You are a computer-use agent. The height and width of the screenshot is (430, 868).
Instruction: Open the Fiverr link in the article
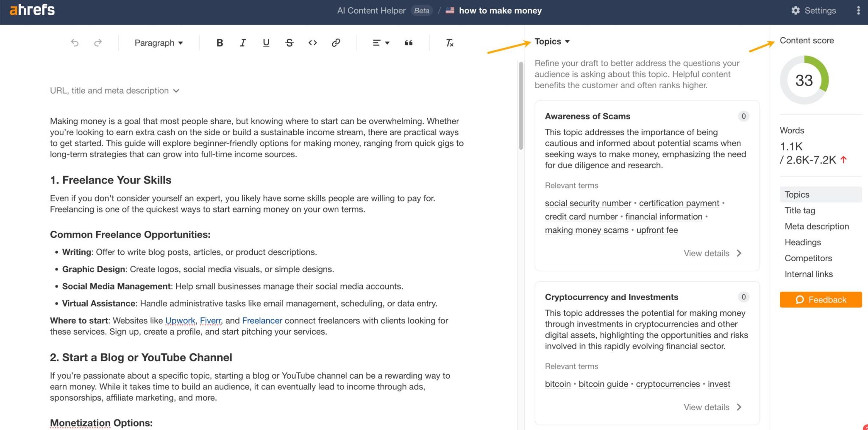(210, 321)
